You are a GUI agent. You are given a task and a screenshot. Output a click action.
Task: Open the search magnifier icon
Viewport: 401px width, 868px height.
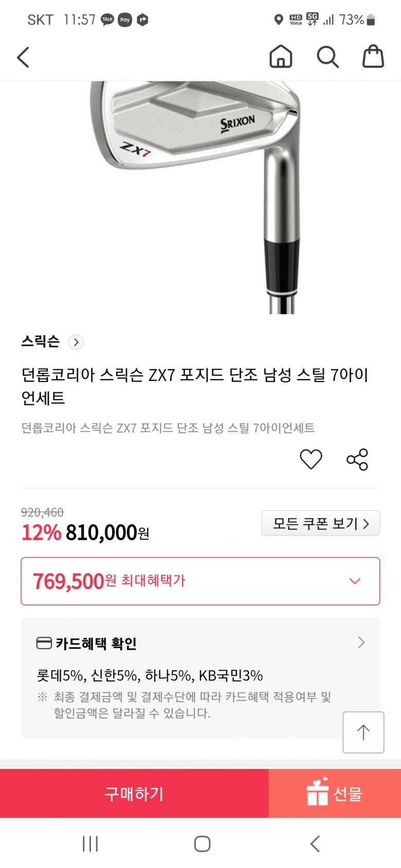(327, 56)
